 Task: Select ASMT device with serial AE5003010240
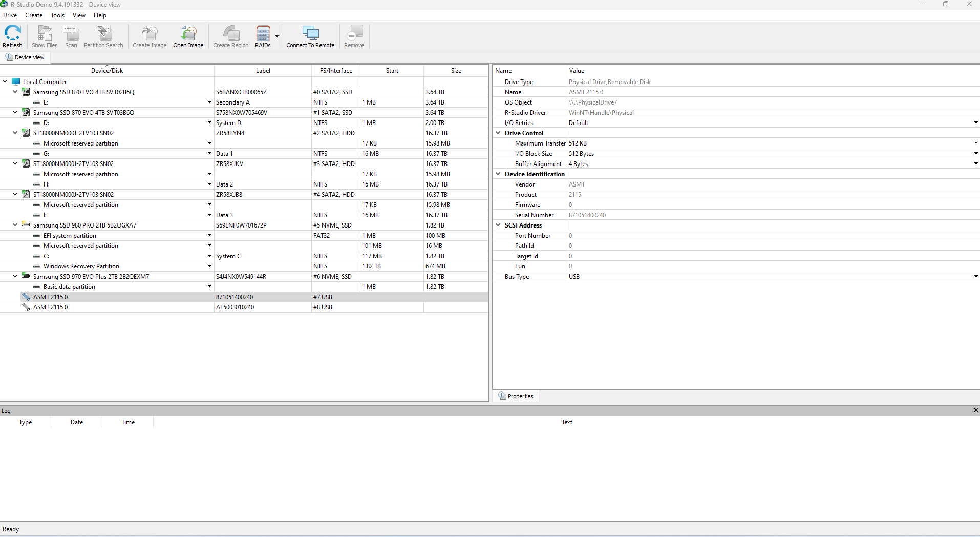(244, 307)
